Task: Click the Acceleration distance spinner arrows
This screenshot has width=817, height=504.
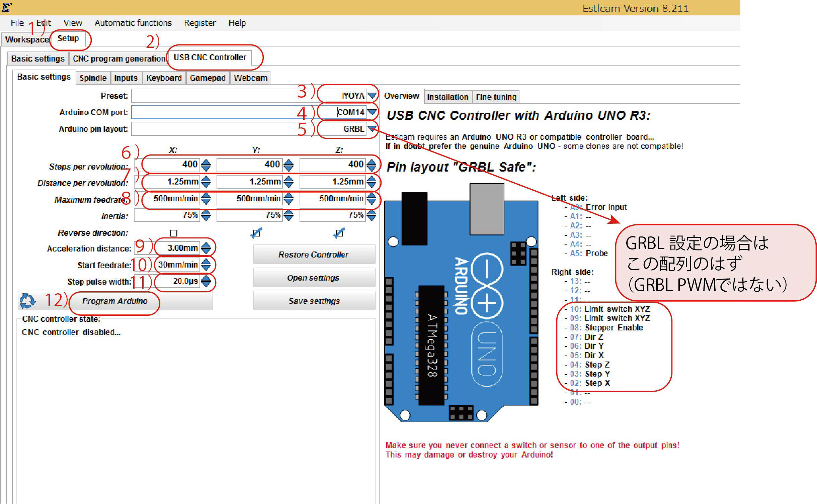Action: pos(206,248)
